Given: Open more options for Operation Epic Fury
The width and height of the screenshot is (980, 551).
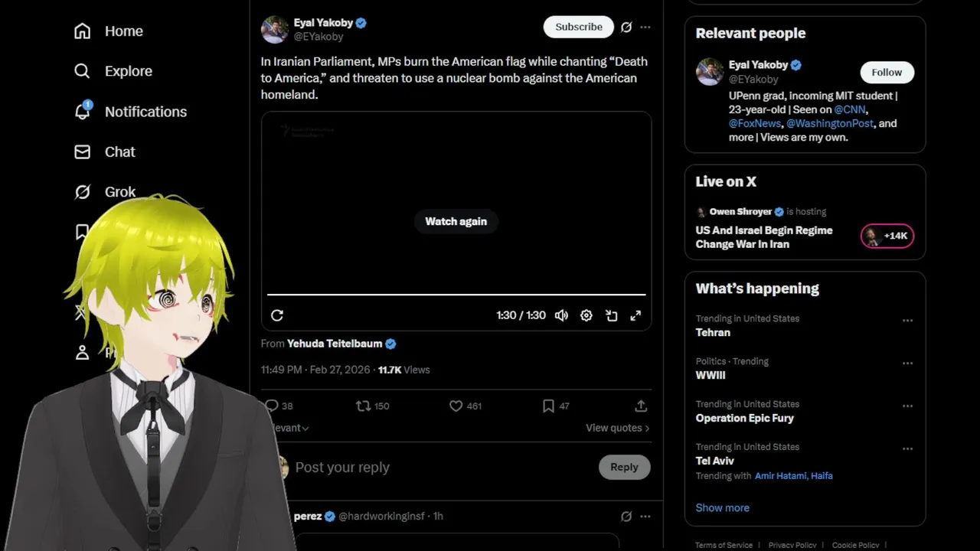Looking at the screenshot, I should (908, 406).
